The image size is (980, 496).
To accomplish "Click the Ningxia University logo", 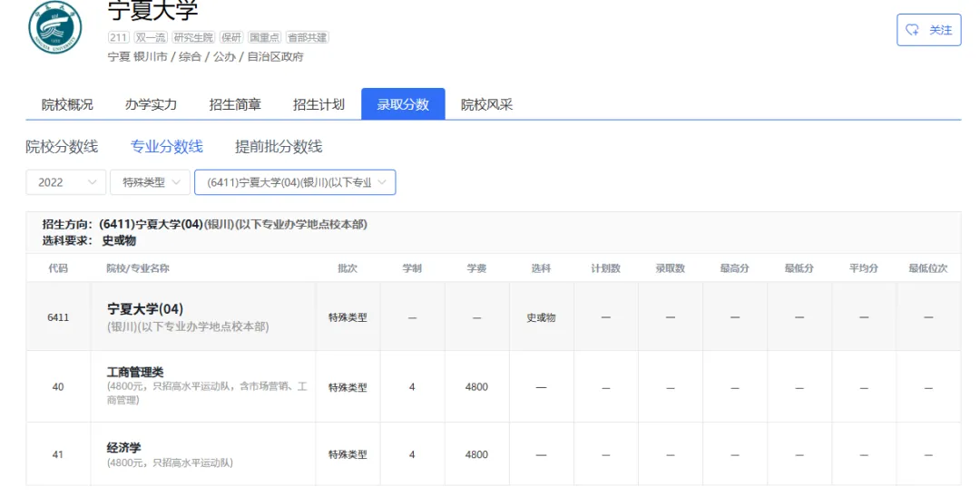I will pos(55,27).
